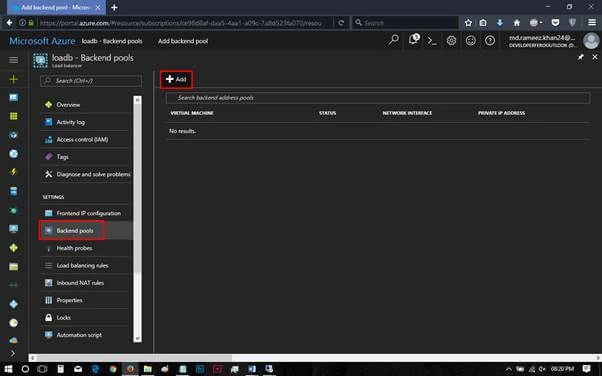Open File Explorer from taskbar

click(x=148, y=369)
